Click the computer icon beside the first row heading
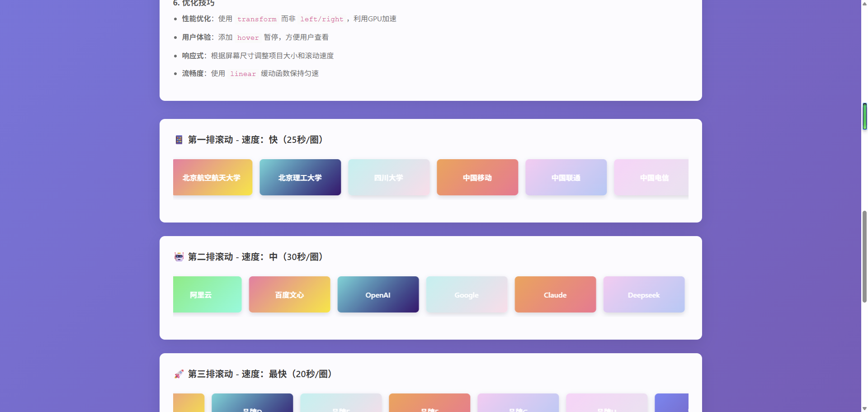Viewport: 868px width, 412px height. 179,140
